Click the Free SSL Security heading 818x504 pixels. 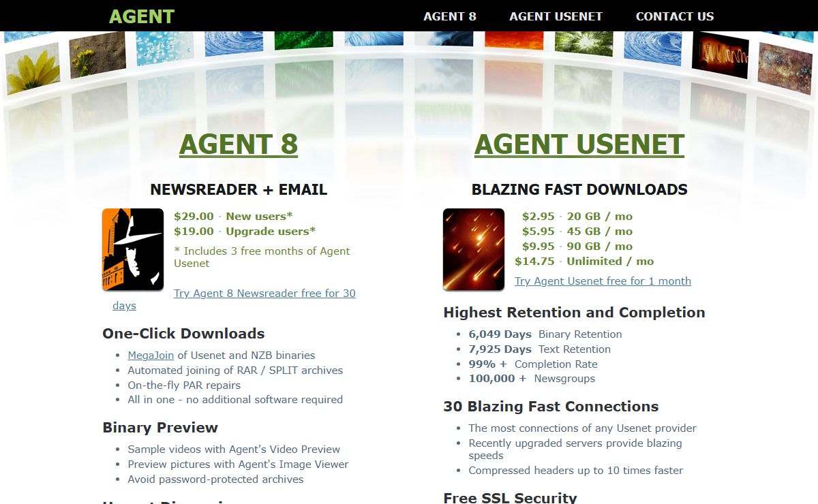(x=510, y=498)
